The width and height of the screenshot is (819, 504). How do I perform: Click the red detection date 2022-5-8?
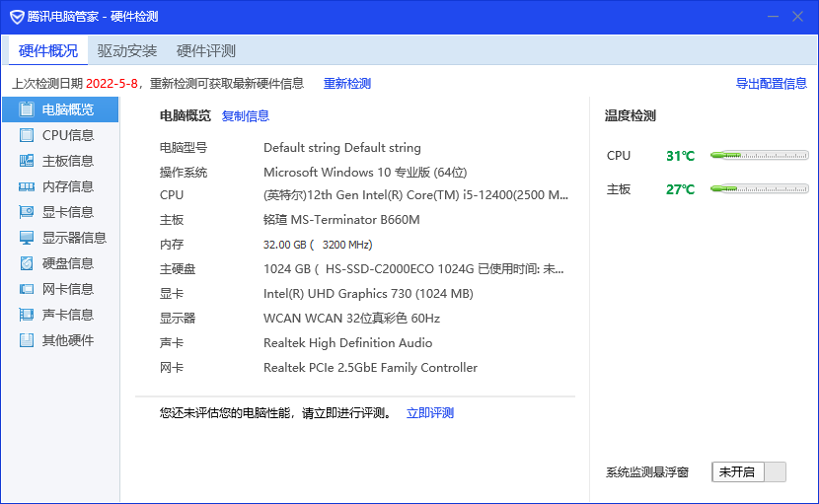point(112,84)
